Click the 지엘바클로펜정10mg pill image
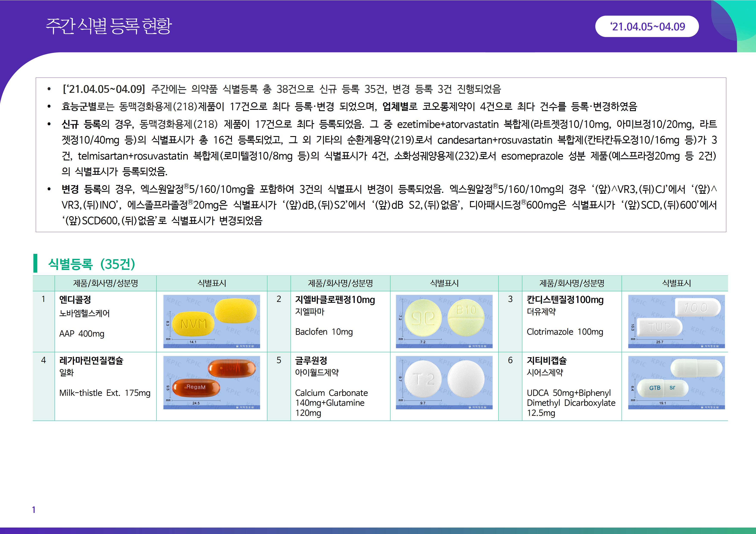This screenshot has width=756, height=534. (444, 321)
